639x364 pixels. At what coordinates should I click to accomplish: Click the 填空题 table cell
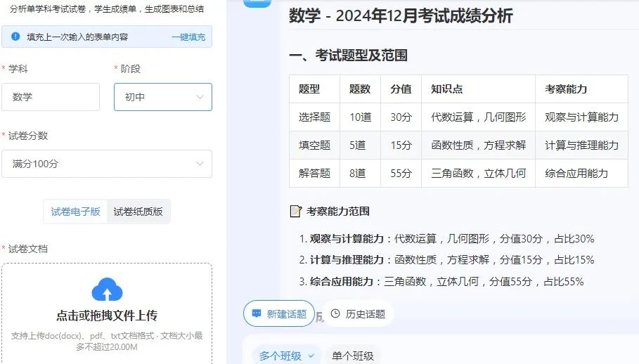click(x=315, y=145)
